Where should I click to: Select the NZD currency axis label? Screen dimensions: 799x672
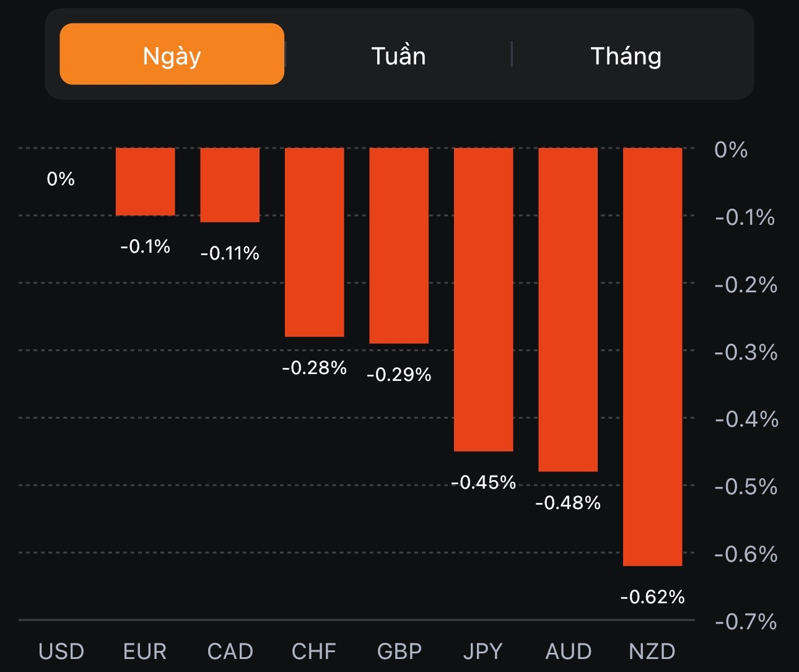point(652,652)
